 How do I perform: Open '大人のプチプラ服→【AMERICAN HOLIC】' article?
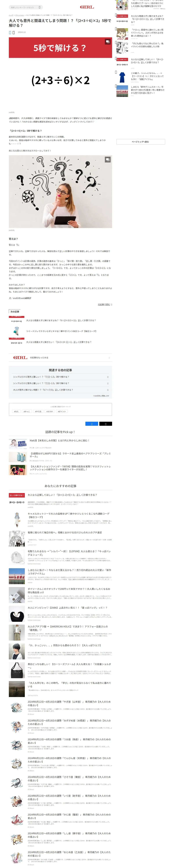[x=68, y=628]
